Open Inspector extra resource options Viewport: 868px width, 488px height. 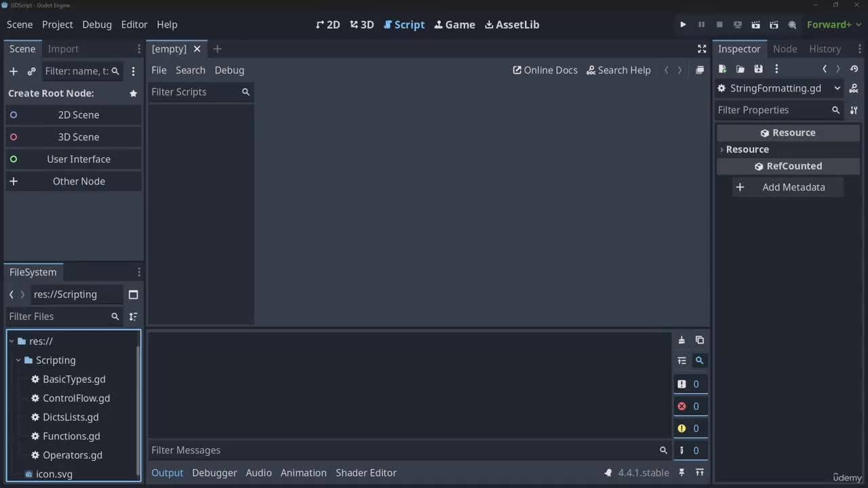point(776,68)
